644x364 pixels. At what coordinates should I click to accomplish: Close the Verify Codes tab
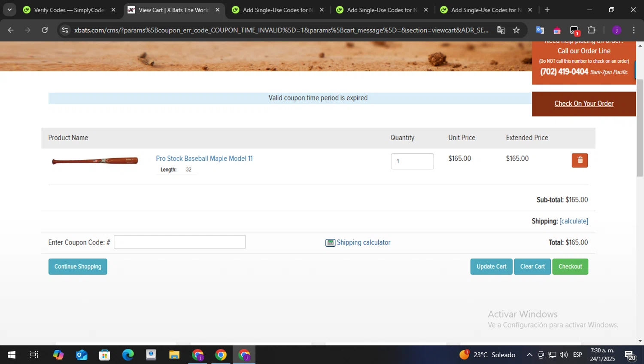tap(113, 10)
